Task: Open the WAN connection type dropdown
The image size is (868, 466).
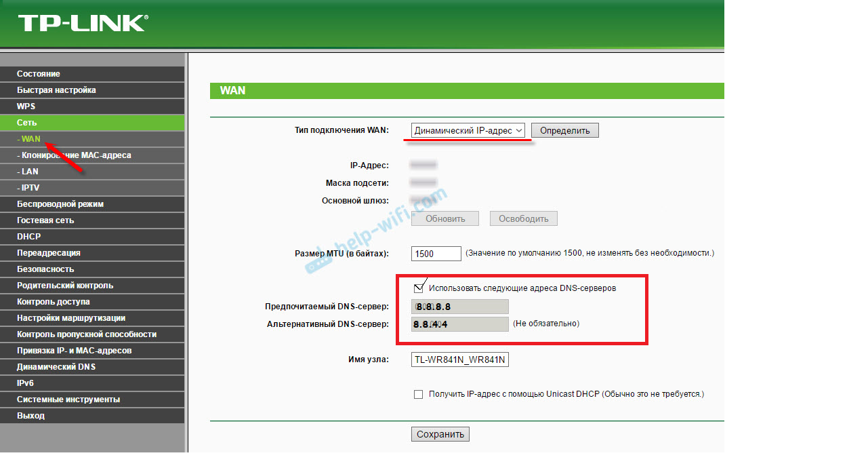Action: coord(467,130)
